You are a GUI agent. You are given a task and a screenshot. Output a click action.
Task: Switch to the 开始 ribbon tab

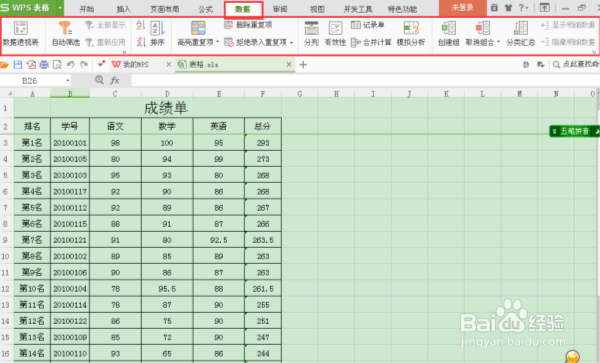(87, 9)
